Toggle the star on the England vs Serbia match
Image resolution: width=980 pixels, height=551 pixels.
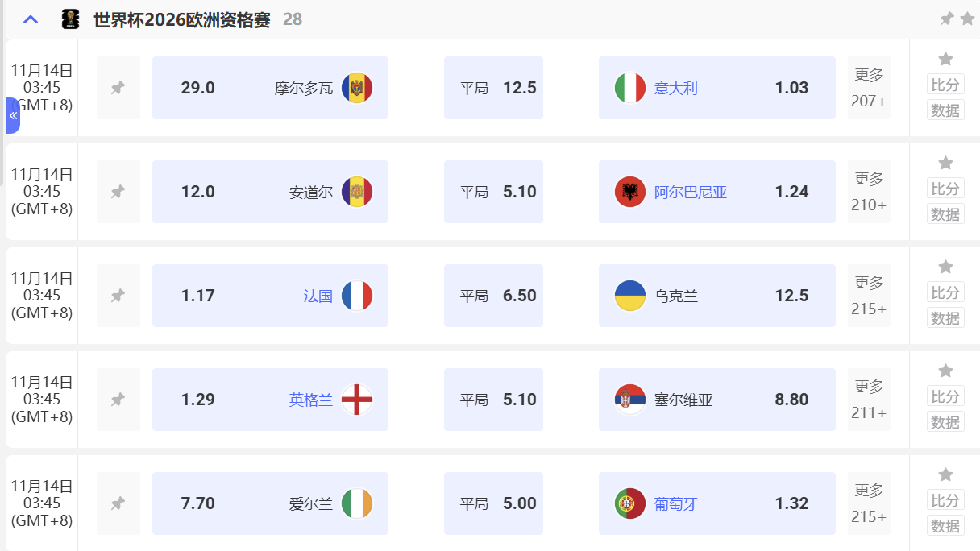coord(945,370)
